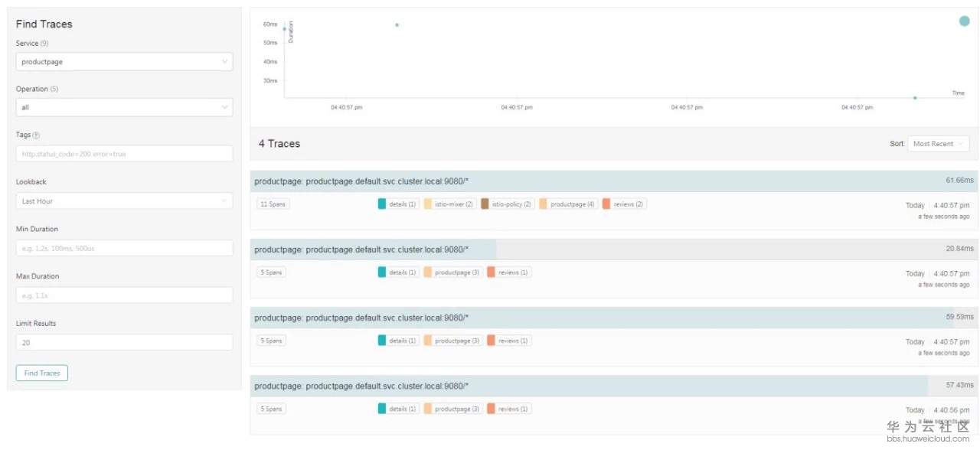Viewport: 980px width, 450px height.
Task: Click the productpage (4) service tag
Action: [x=567, y=204]
